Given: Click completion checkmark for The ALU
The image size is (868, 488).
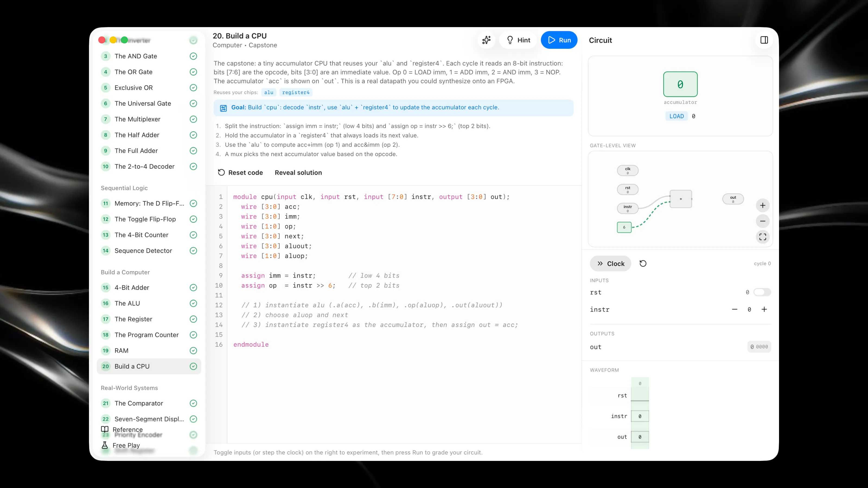Looking at the screenshot, I should click(193, 303).
